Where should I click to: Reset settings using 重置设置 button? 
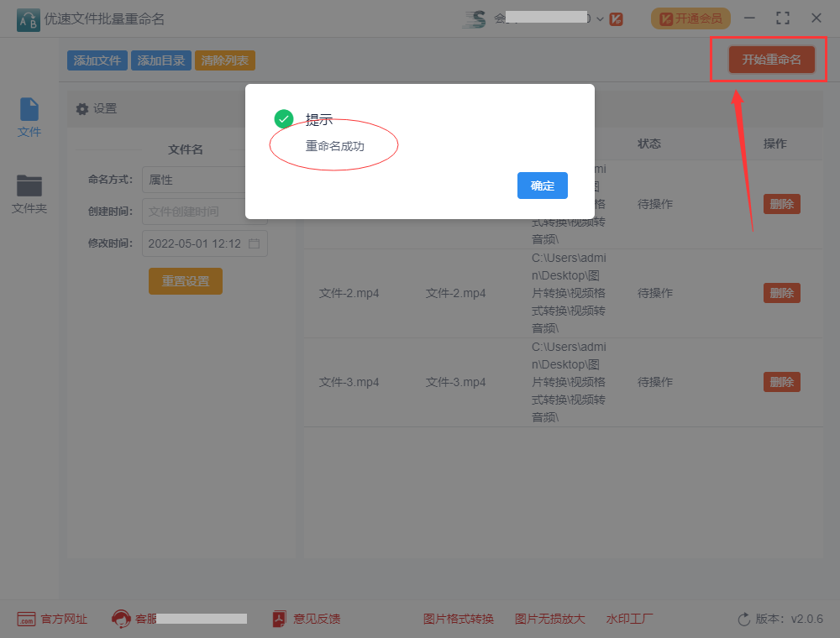click(x=185, y=281)
